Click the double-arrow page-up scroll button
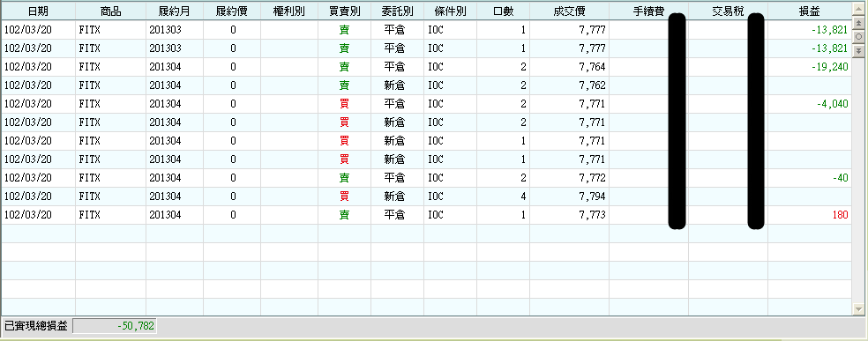 pyautogui.click(x=858, y=23)
